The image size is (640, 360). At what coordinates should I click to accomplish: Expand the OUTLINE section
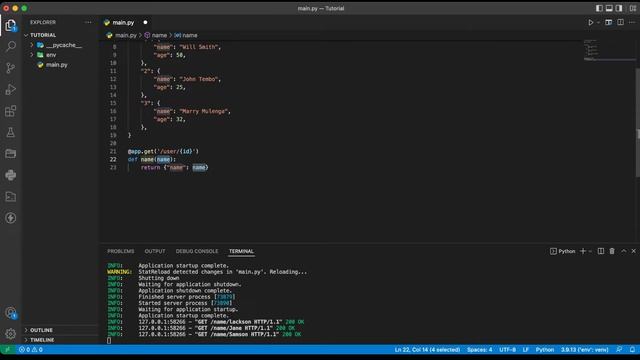pos(26,330)
